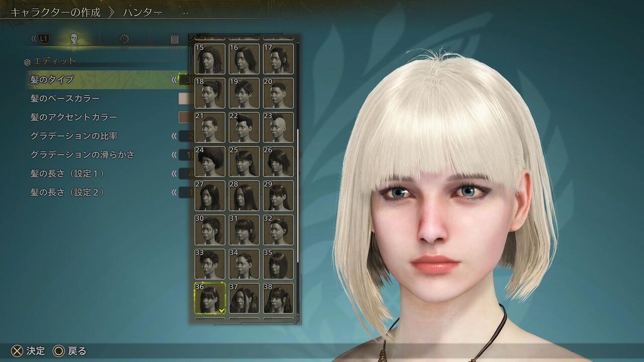Pick hairstyle number 23

coord(278,127)
